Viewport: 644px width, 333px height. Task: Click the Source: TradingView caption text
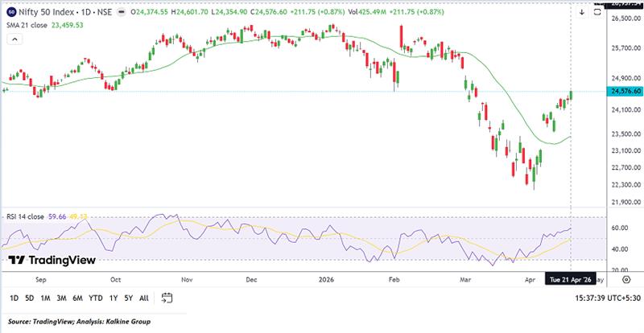click(x=79, y=322)
